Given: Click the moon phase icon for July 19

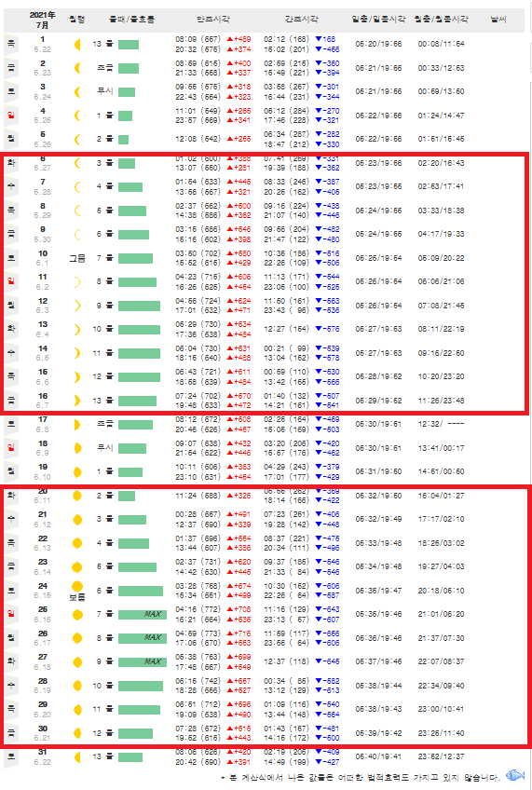Looking at the screenshot, I should [77, 472].
